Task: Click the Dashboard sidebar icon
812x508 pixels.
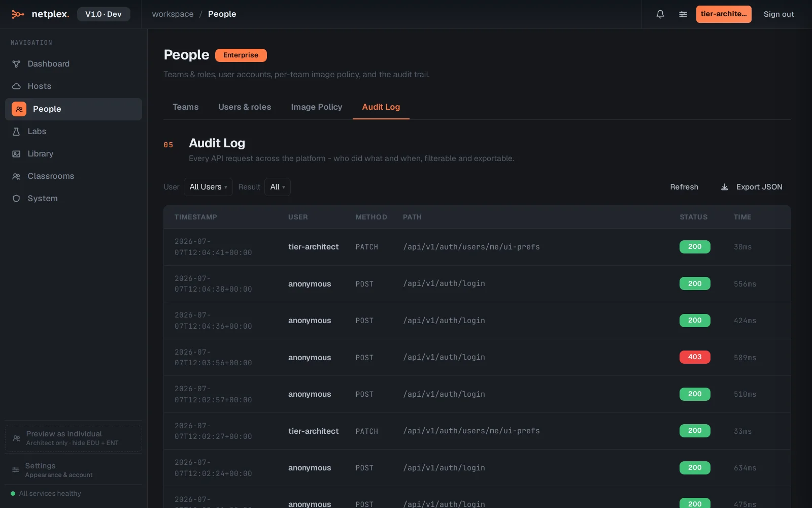Action: (16, 64)
